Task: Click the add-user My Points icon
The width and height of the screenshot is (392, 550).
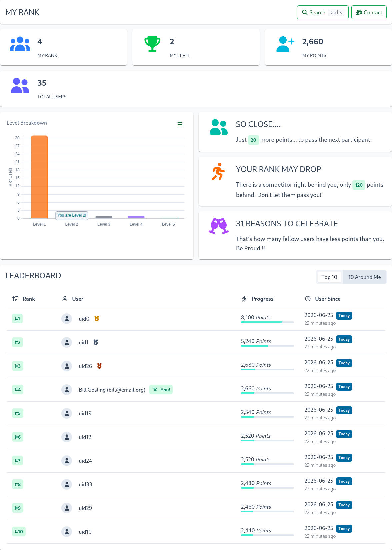Action: (285, 44)
